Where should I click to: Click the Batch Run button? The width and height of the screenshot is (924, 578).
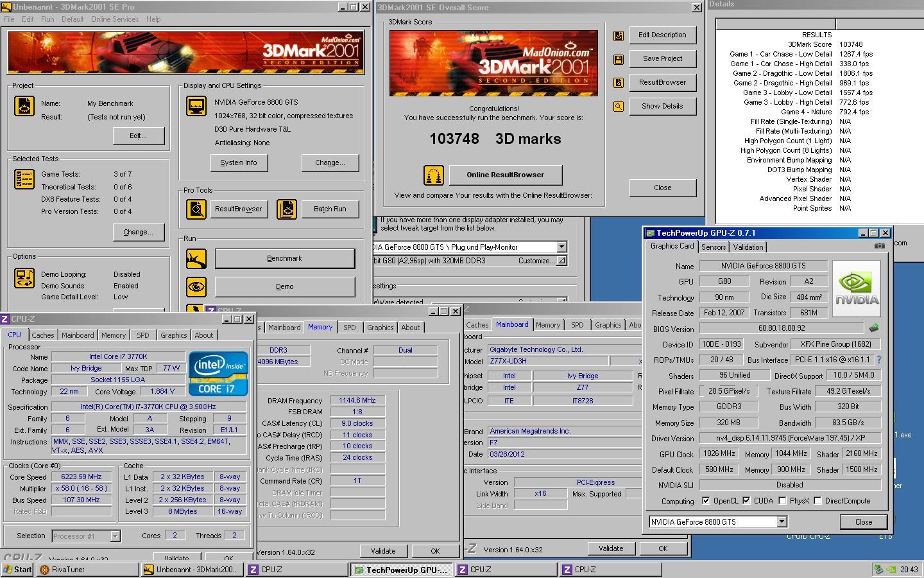330,209
